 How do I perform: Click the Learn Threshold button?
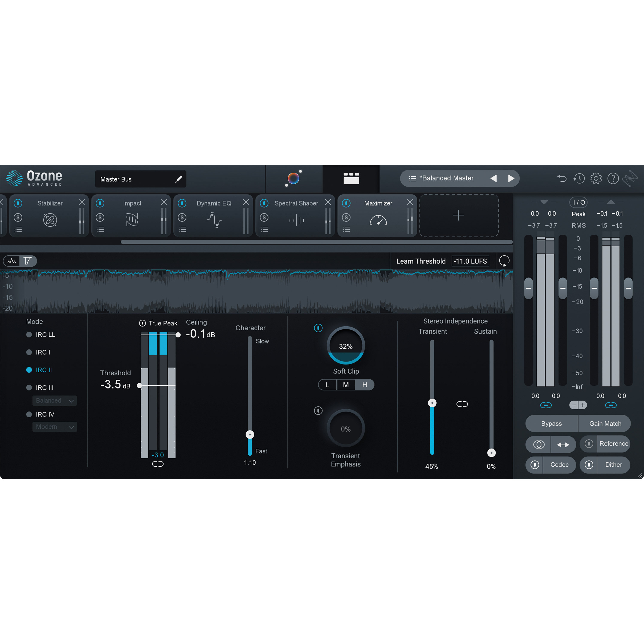(421, 261)
